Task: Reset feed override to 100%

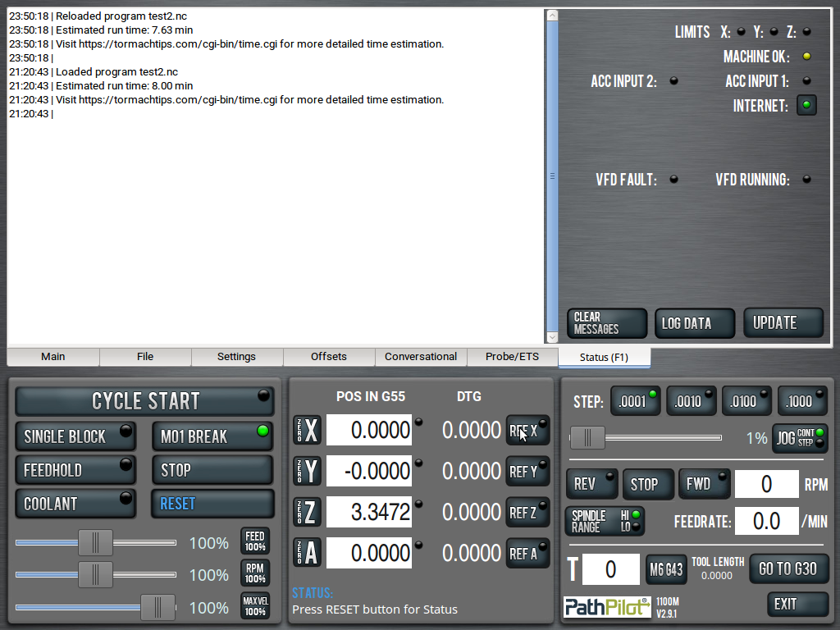Action: tap(255, 541)
